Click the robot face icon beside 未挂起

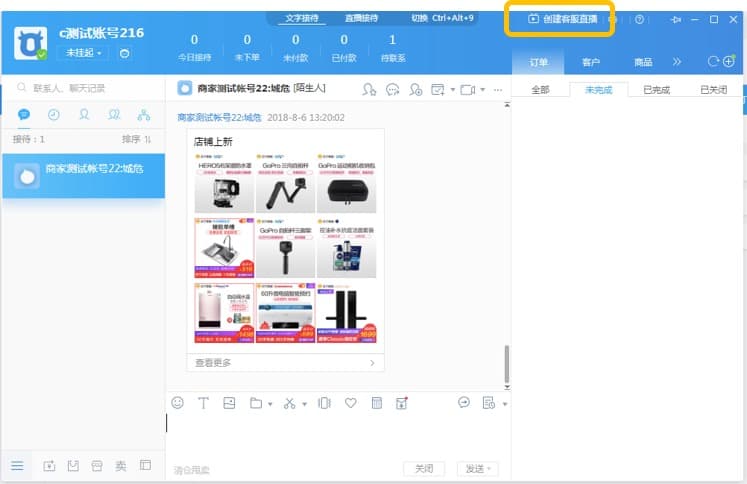[x=124, y=53]
